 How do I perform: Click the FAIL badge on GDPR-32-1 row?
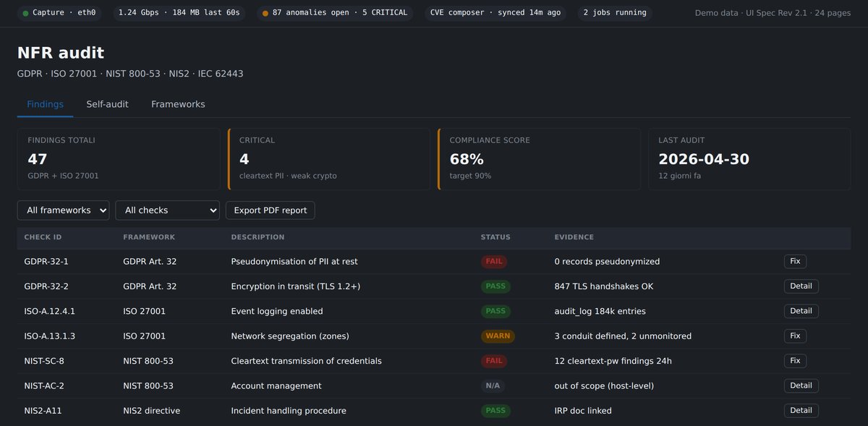click(x=494, y=262)
